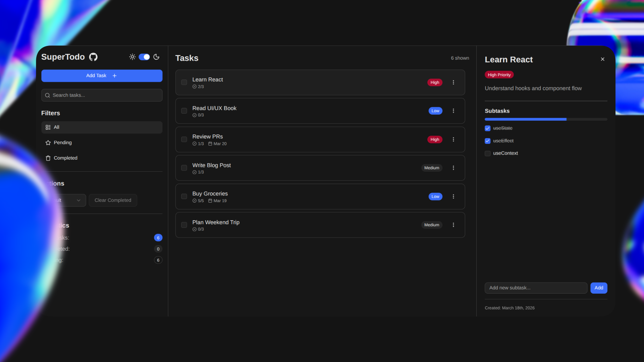644x362 pixels.
Task: Click the High badge on Learn React
Action: [x=435, y=82]
